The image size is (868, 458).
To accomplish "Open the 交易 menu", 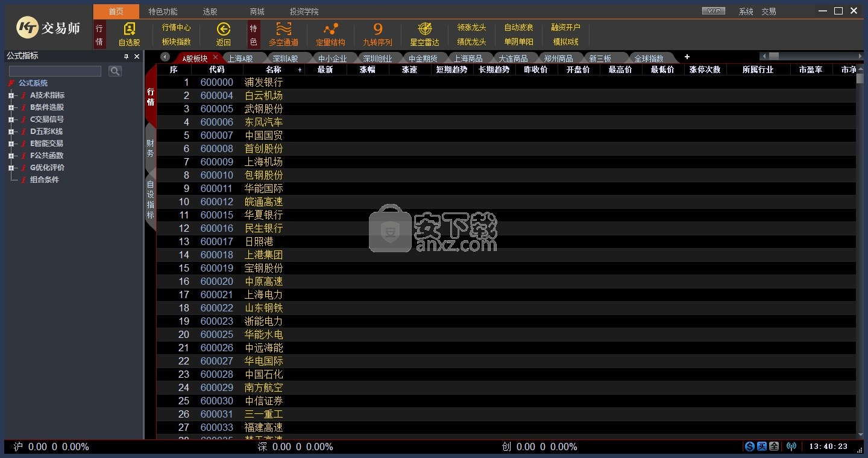I will point(769,11).
